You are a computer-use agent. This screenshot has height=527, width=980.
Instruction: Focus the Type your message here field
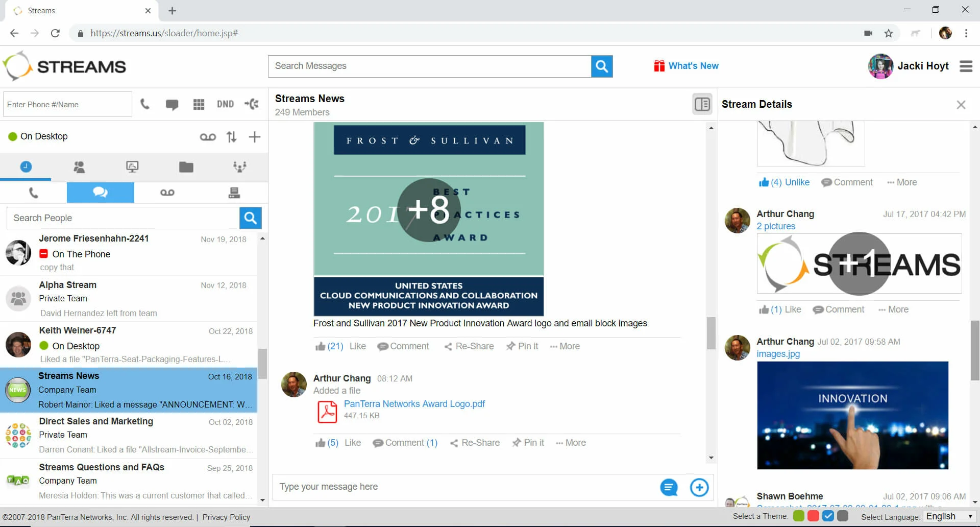pos(464,487)
